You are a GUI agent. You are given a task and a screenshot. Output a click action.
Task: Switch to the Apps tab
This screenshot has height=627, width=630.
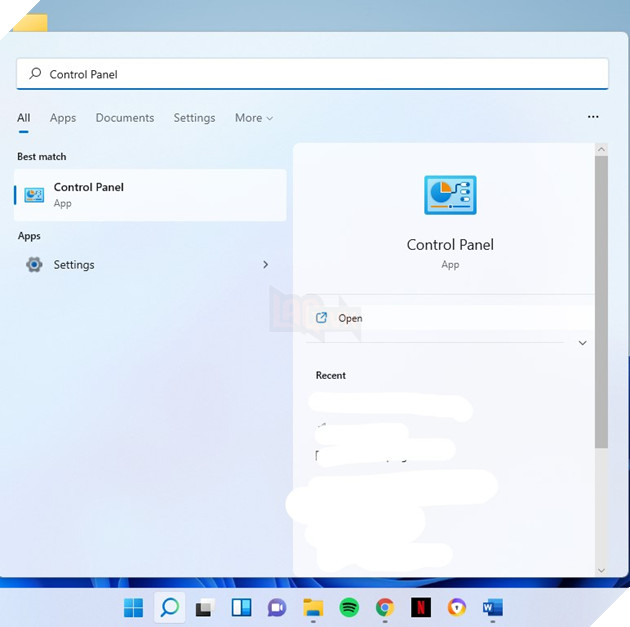click(63, 118)
